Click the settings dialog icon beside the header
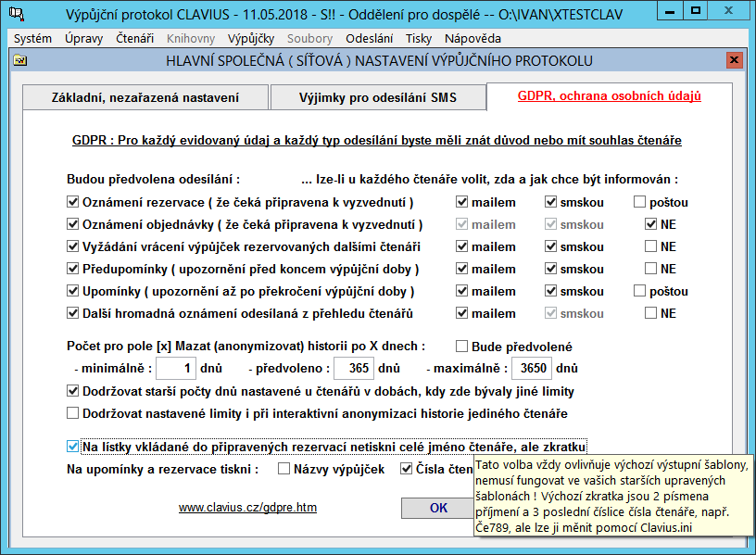Viewport: 756px width, 555px height. pyautogui.click(x=19, y=60)
